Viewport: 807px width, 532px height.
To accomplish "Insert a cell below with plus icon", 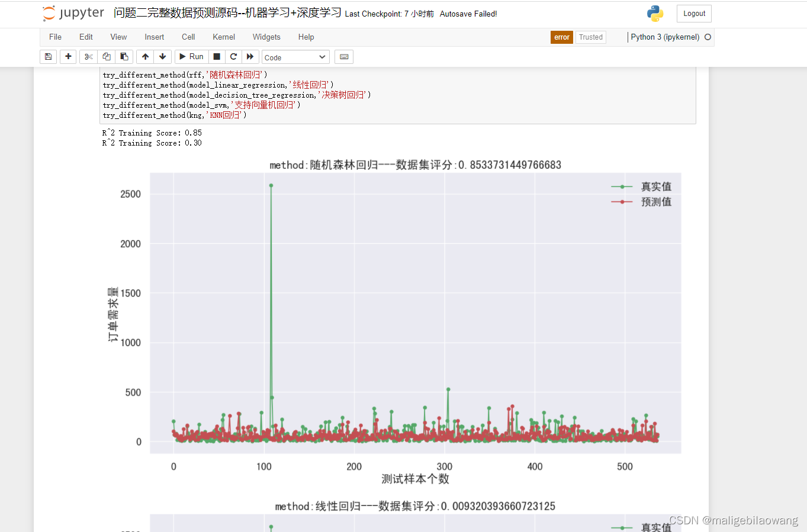I will pyautogui.click(x=68, y=57).
